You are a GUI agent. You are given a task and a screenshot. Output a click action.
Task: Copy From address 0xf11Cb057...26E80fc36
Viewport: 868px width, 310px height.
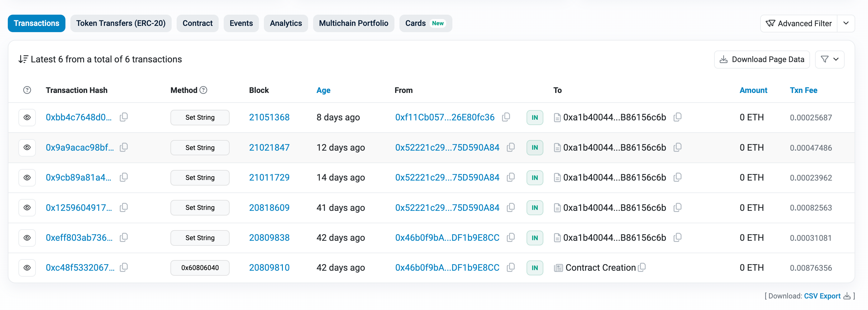coord(506,117)
